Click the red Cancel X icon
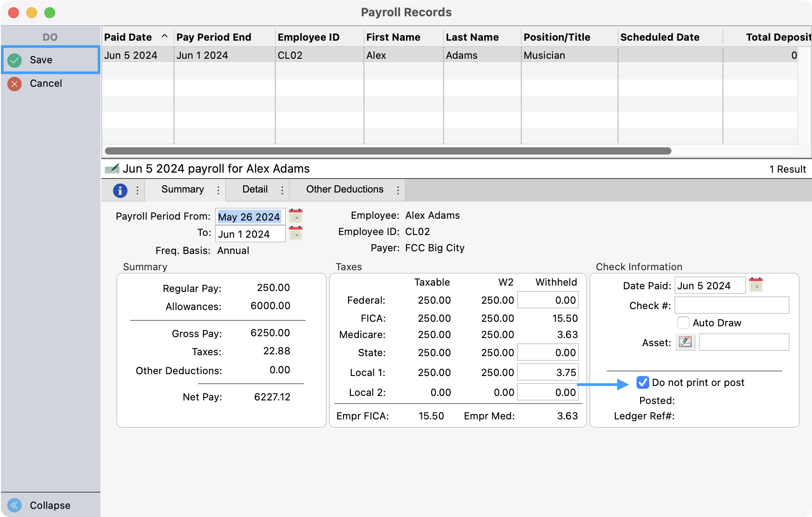This screenshot has width=812, height=517. 15,84
